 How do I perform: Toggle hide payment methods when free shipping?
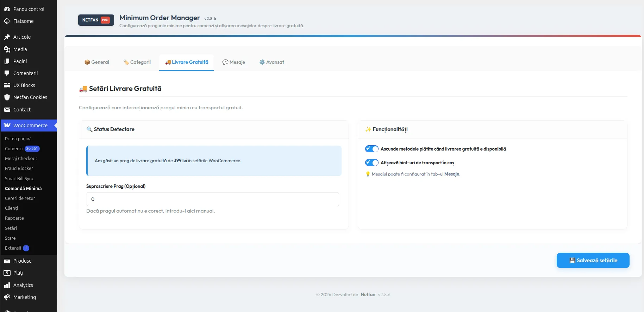point(371,149)
